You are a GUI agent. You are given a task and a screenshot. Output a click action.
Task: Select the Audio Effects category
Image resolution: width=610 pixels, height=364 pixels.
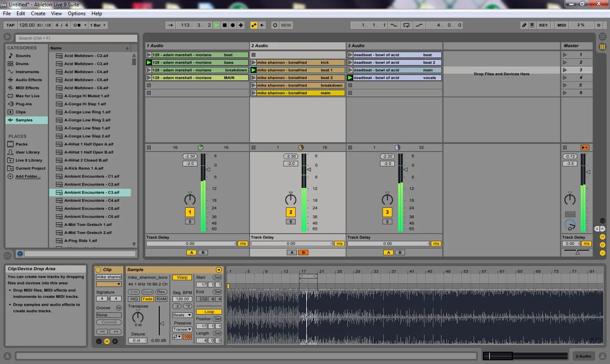pos(27,80)
